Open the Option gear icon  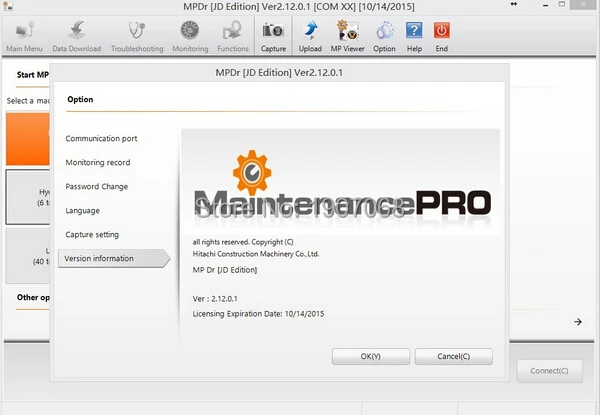(384, 37)
